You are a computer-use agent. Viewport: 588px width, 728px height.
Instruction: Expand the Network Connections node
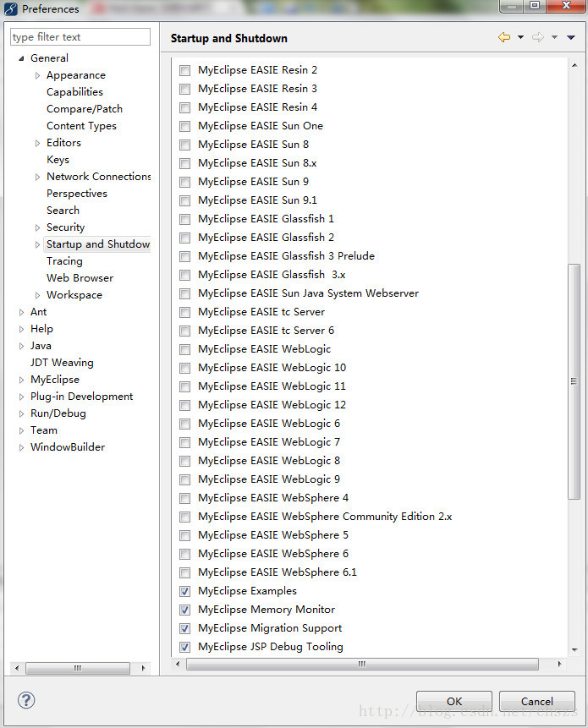[x=37, y=177]
